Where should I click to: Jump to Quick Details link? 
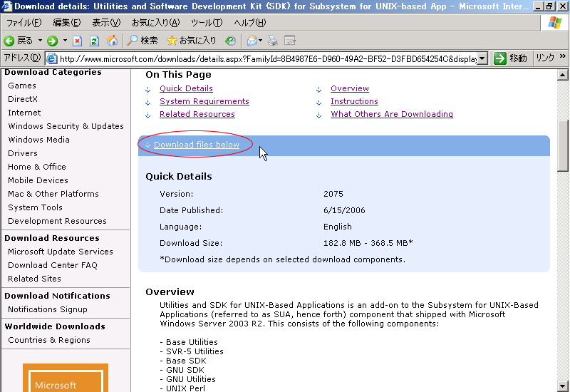pos(186,88)
